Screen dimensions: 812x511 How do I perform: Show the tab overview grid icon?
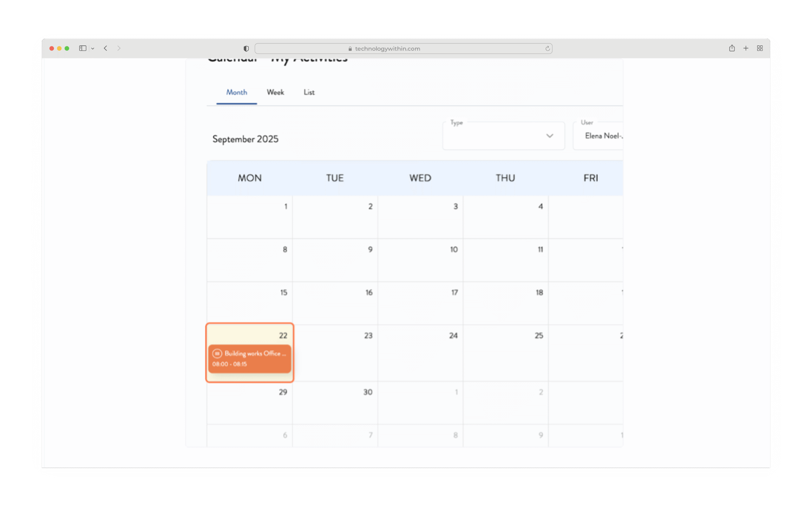760,48
